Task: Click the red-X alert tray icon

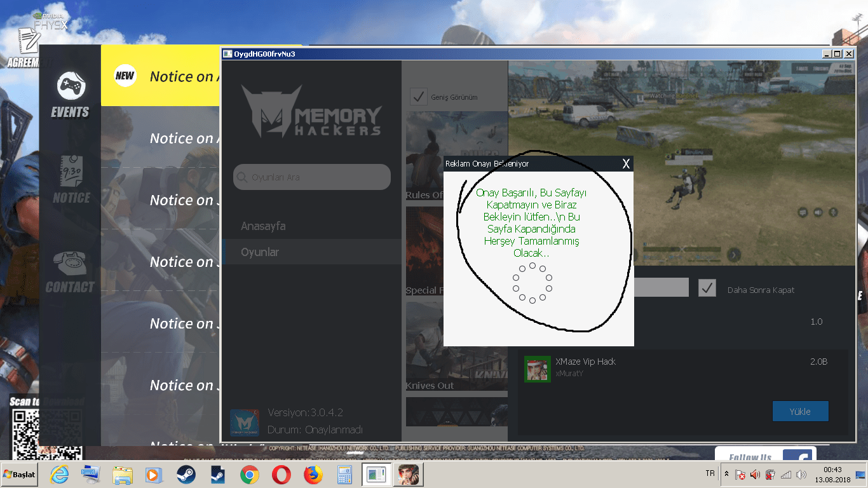Action: pyautogui.click(x=740, y=475)
